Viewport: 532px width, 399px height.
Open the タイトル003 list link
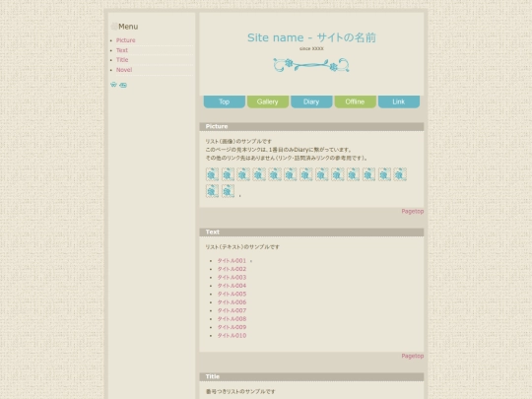(x=232, y=277)
